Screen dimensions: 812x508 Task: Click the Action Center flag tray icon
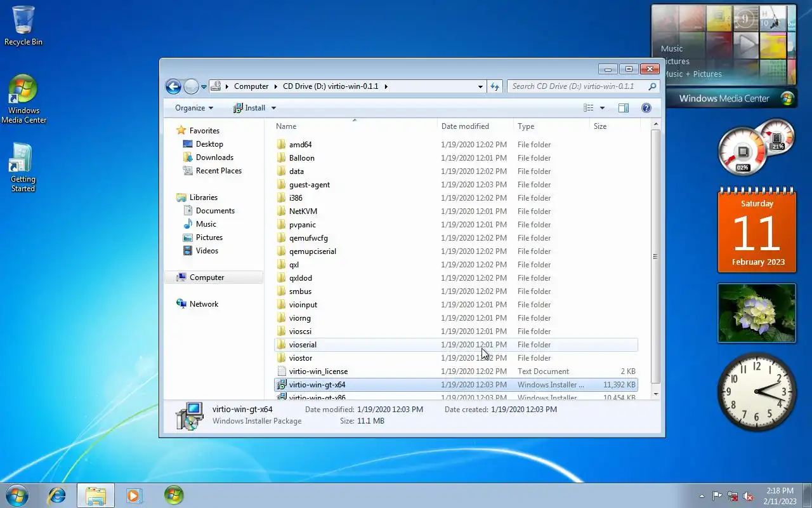tap(717, 496)
